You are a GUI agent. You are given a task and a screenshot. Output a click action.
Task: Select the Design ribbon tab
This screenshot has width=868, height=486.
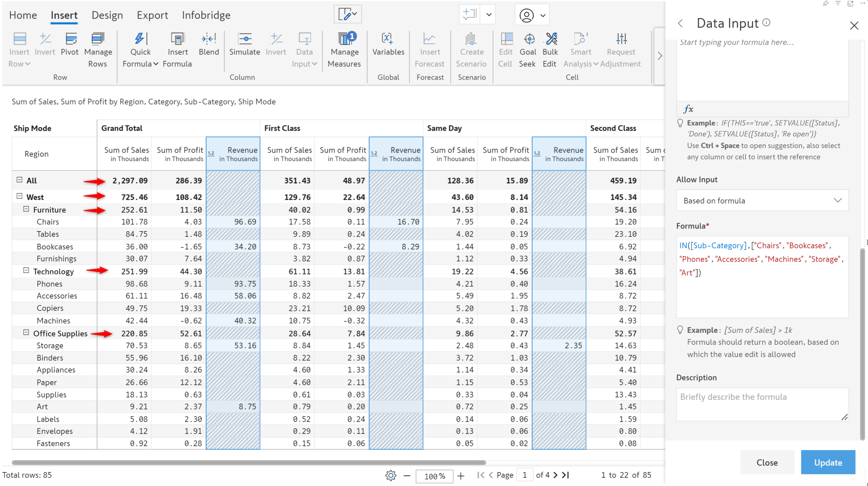[x=105, y=15]
